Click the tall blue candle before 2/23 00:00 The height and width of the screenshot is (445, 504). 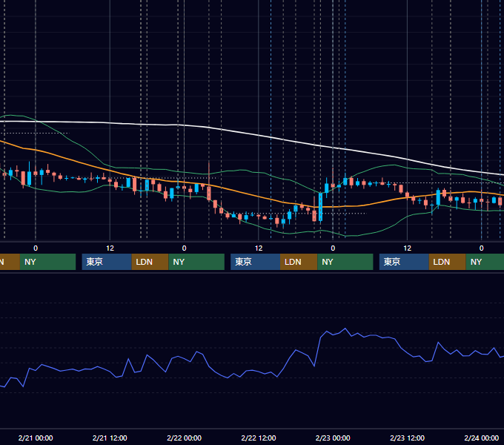(320, 207)
